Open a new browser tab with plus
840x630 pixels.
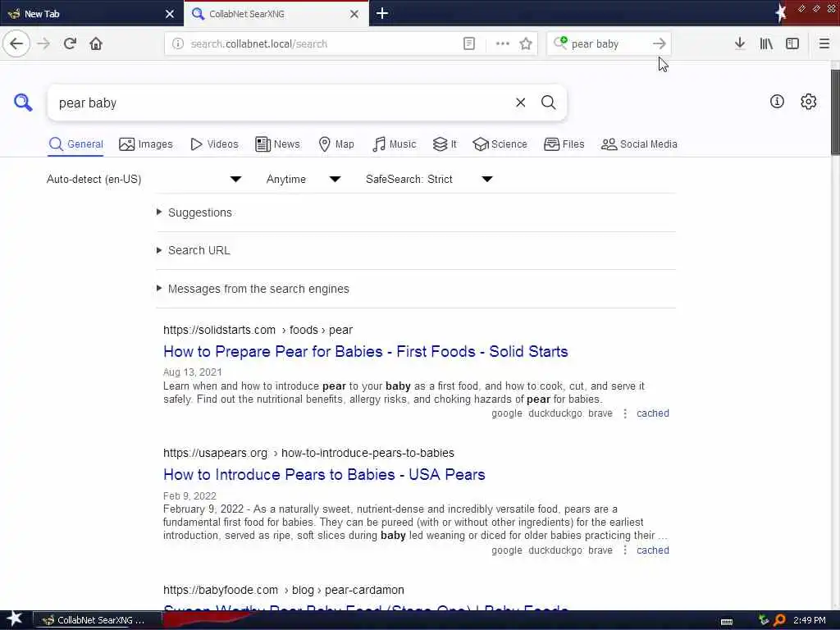click(382, 13)
